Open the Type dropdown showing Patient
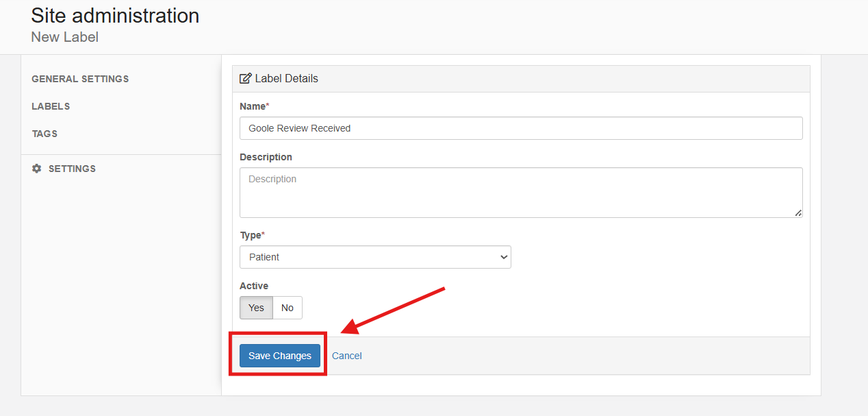868x416 pixels. tap(375, 257)
